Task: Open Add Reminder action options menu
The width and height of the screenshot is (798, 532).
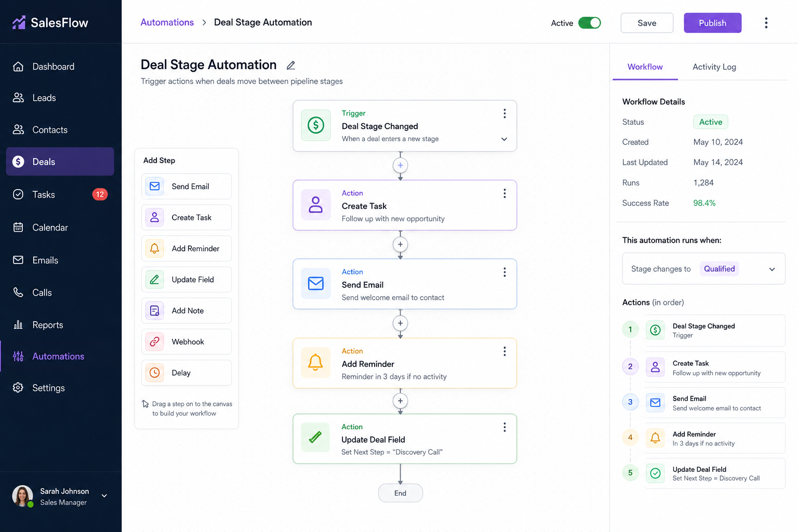Action: click(x=504, y=352)
